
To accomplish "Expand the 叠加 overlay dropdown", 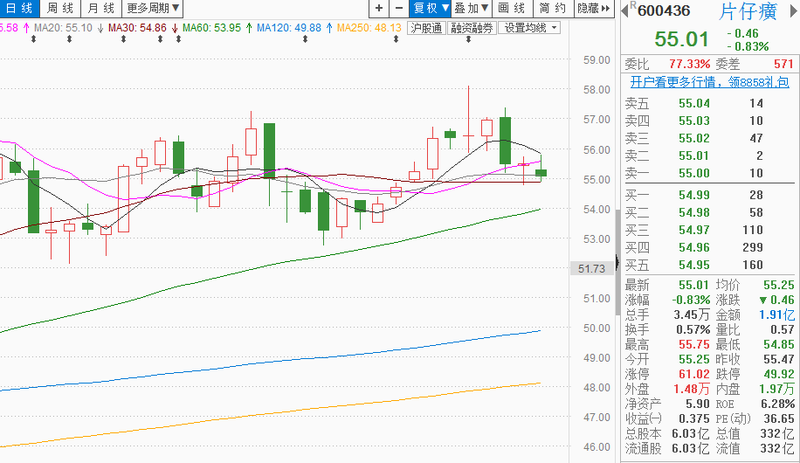I will coord(473,8).
